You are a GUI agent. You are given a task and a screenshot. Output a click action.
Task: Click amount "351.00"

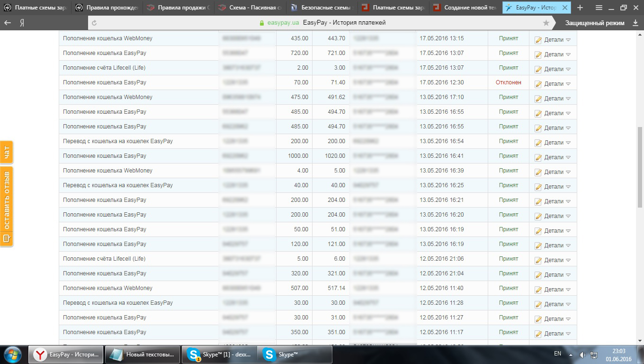(x=337, y=332)
